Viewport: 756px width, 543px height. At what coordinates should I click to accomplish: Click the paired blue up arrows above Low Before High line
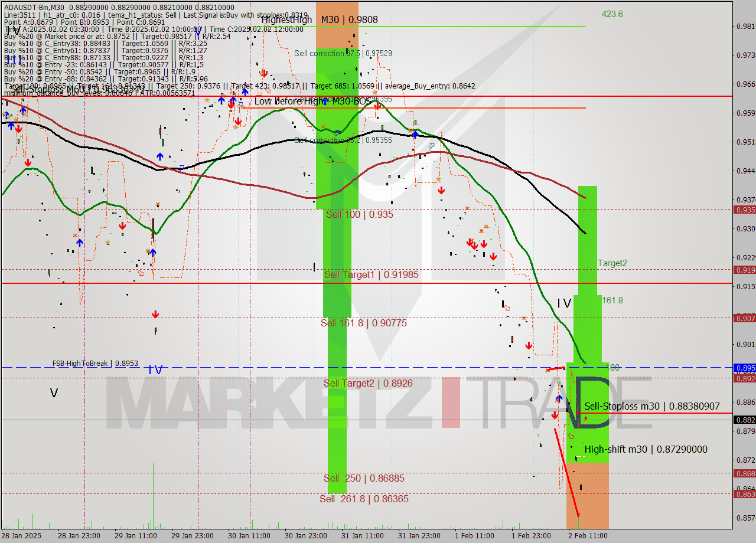227,100
